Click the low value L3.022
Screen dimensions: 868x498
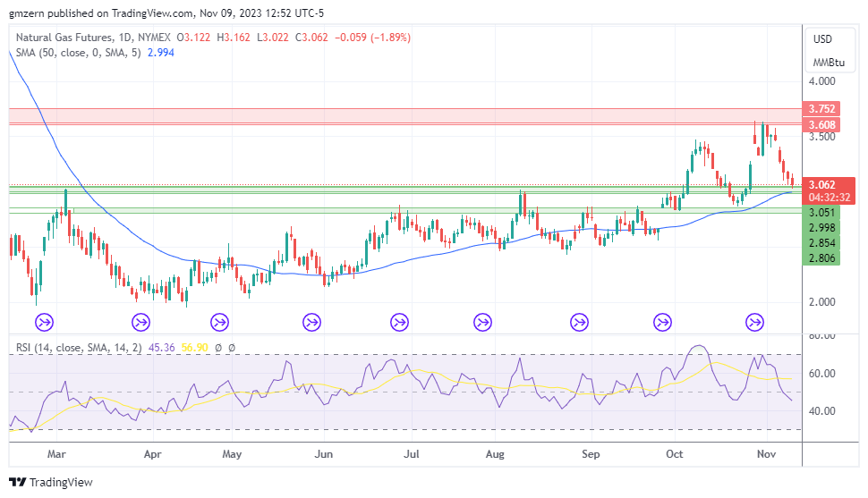pyautogui.click(x=273, y=38)
